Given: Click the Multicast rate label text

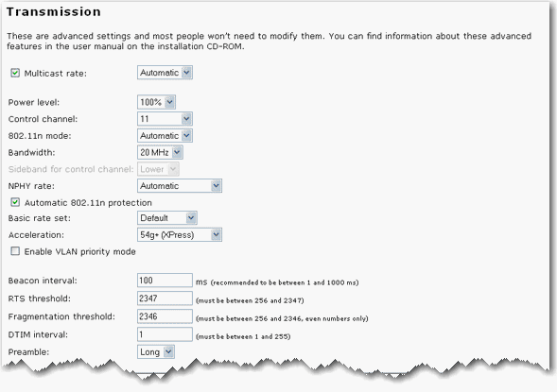Looking at the screenshot, I should click(56, 74).
